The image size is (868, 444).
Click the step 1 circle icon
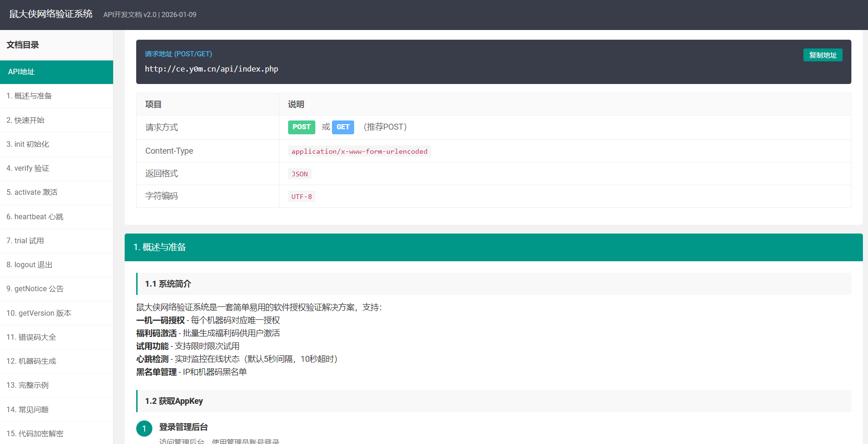(x=144, y=428)
